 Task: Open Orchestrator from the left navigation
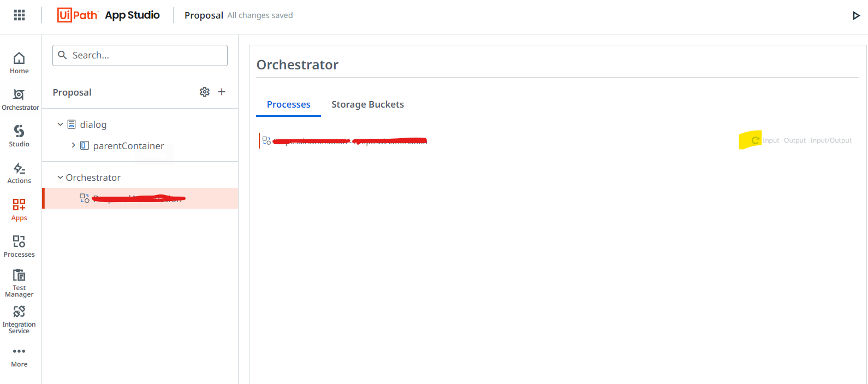coord(20,99)
